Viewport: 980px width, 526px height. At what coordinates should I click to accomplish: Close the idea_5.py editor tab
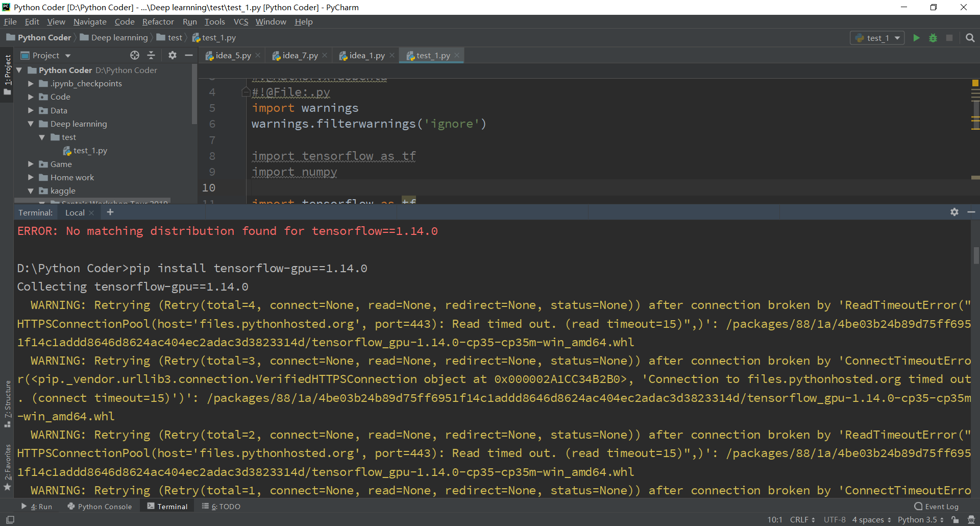(258, 55)
